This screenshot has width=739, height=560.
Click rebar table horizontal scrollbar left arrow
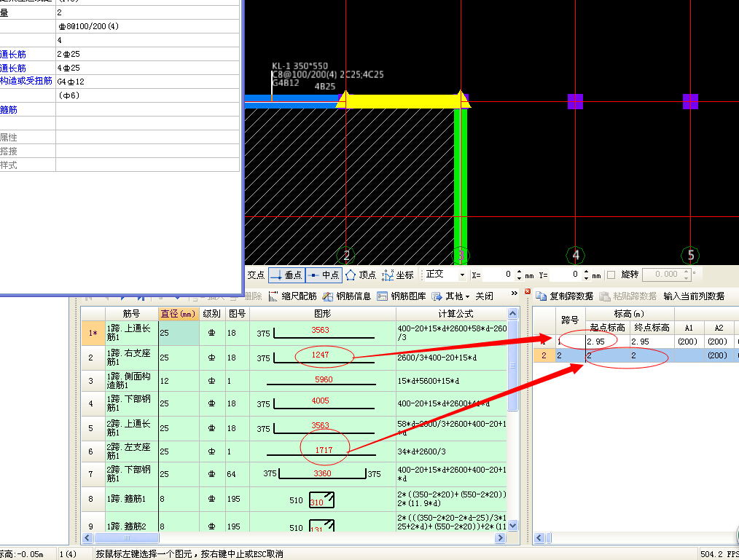87,538
